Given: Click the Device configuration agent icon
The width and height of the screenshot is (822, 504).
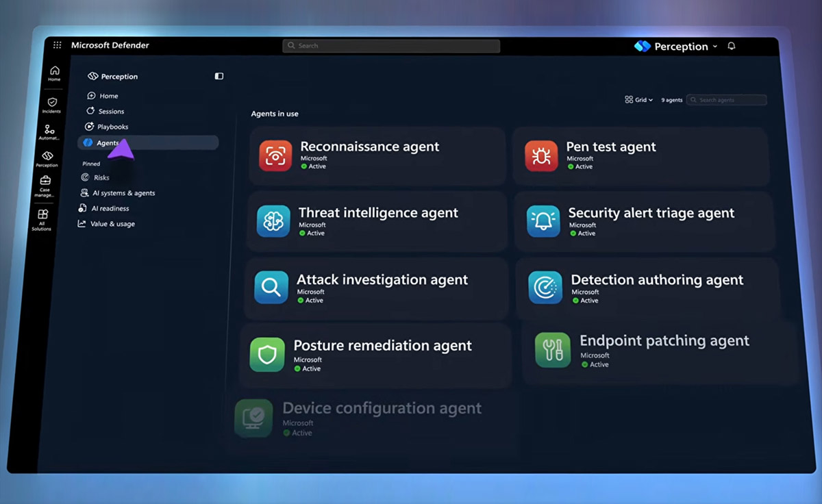Looking at the screenshot, I should coord(253,418).
